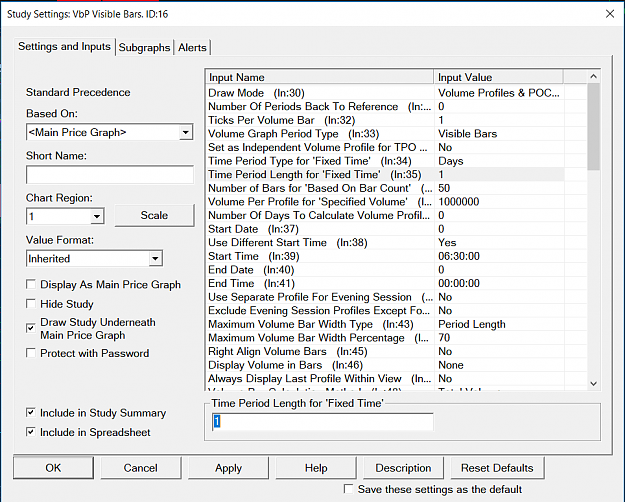This screenshot has height=502, width=625.
Task: Open the Chart Region dropdown
Action: pyautogui.click(x=96, y=217)
